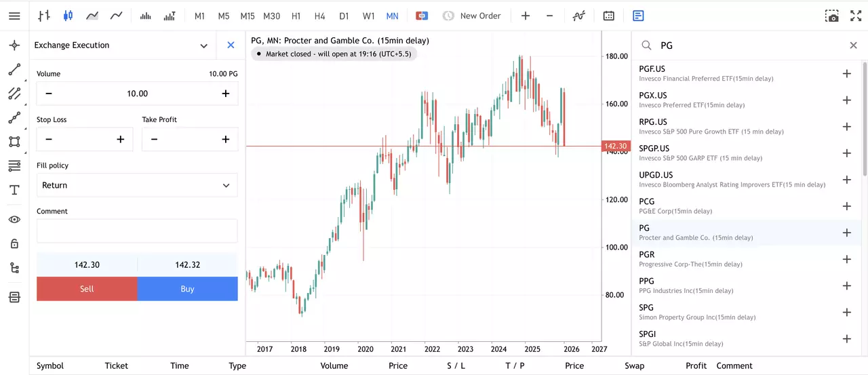Screen dimensions: 868x375
Task: Select the candlestick chart type icon
Action: point(68,16)
